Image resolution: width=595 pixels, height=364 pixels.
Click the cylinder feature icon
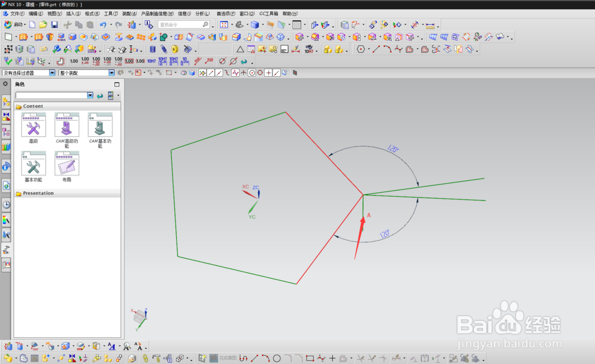[152, 49]
